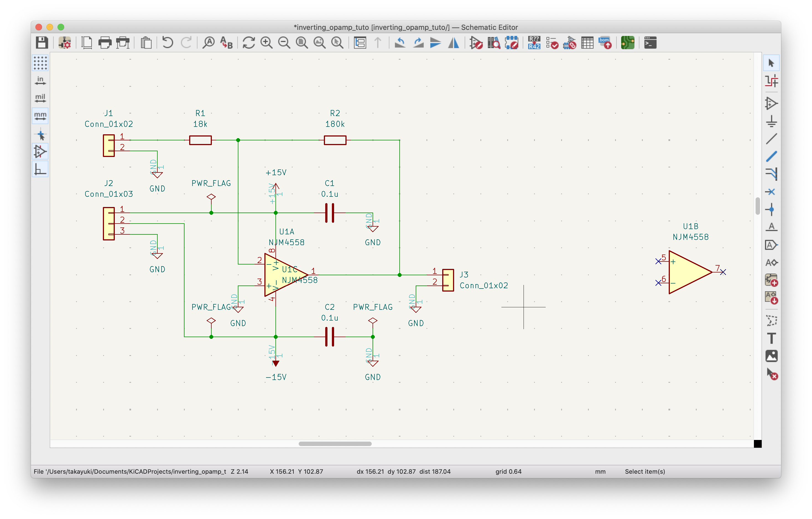Viewport: 812px width, 519px height.
Task: Select the Add text tool
Action: [771, 338]
